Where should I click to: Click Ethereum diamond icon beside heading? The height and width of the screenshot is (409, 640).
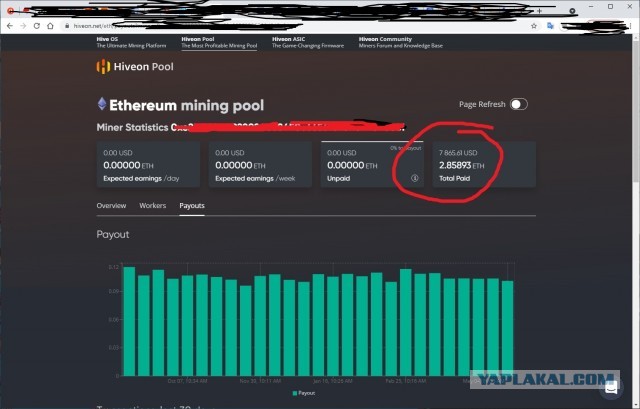pyautogui.click(x=102, y=104)
